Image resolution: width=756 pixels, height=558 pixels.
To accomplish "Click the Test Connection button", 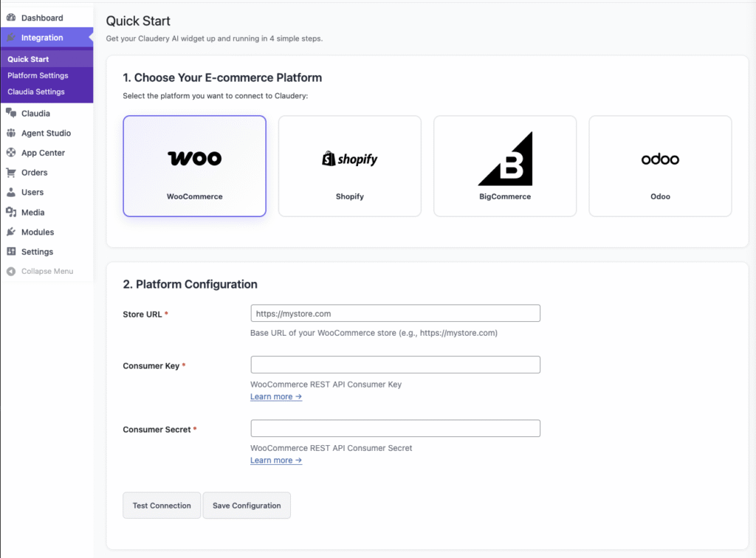I will coord(161,506).
